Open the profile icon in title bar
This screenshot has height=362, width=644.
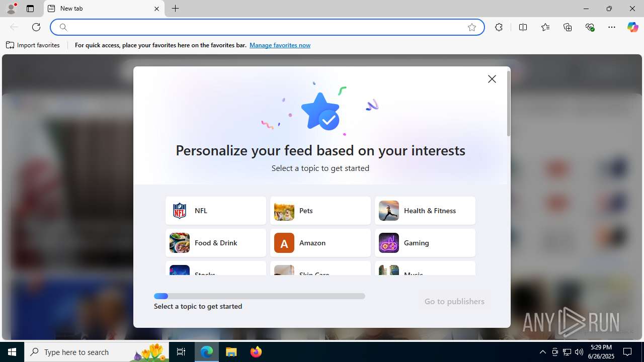pos(11,9)
